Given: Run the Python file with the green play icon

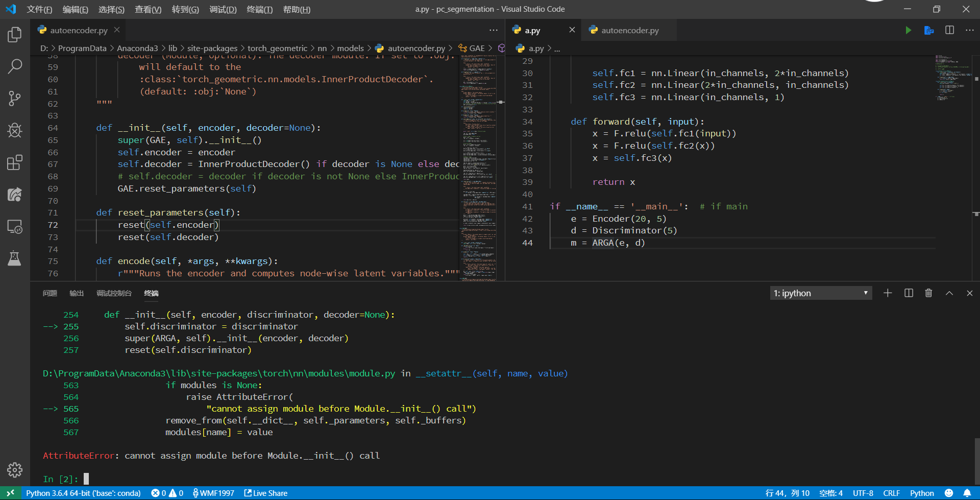Looking at the screenshot, I should click(909, 30).
